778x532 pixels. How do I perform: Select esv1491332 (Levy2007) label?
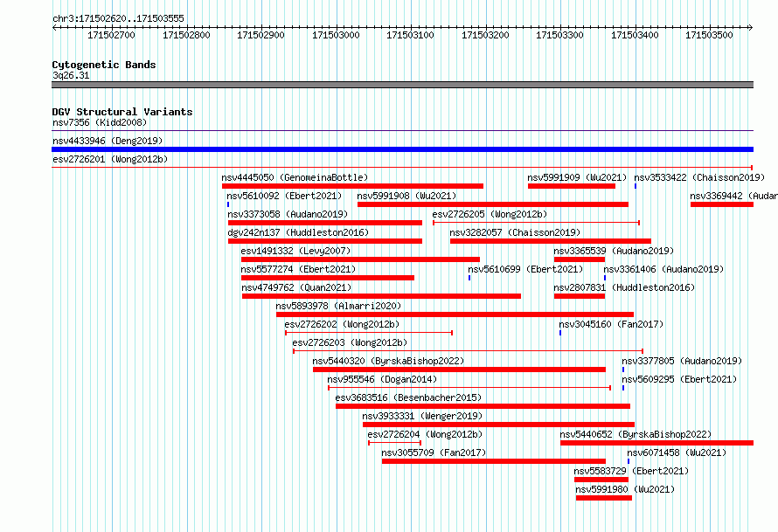[x=295, y=251]
